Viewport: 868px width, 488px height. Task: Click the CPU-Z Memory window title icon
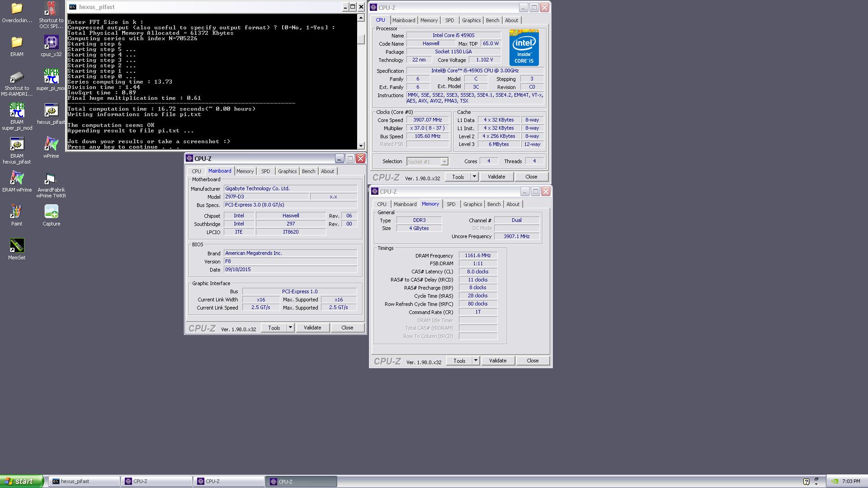(x=375, y=192)
